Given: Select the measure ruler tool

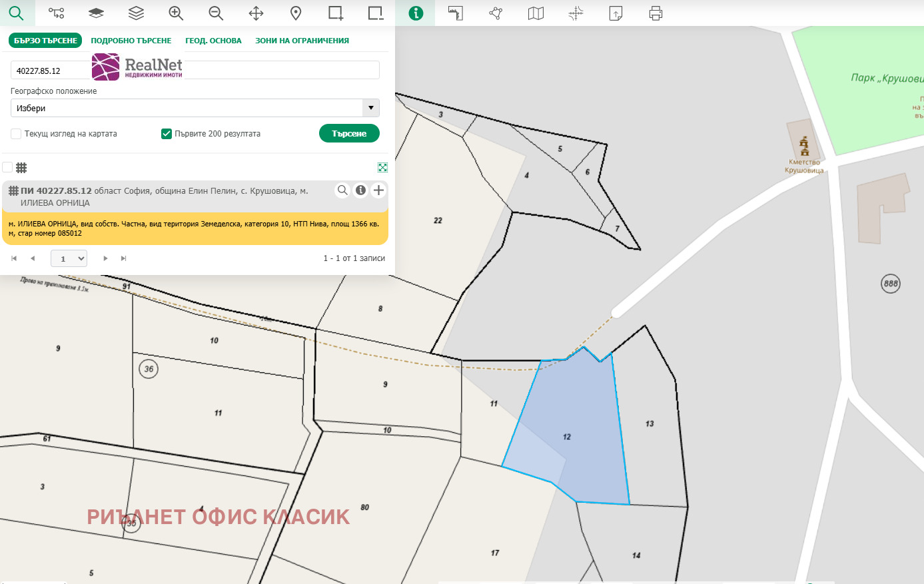Looking at the screenshot, I should point(456,13).
